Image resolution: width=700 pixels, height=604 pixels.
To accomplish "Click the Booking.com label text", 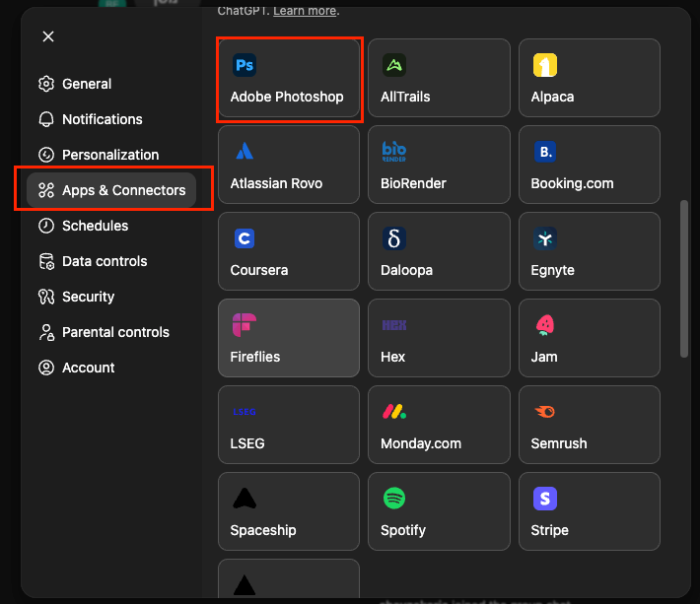I will pyautogui.click(x=572, y=183).
